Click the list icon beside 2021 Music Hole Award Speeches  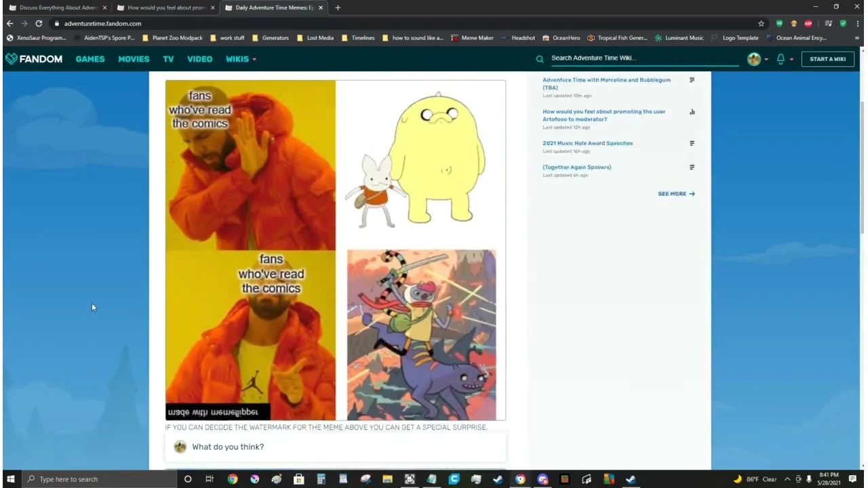coord(692,143)
